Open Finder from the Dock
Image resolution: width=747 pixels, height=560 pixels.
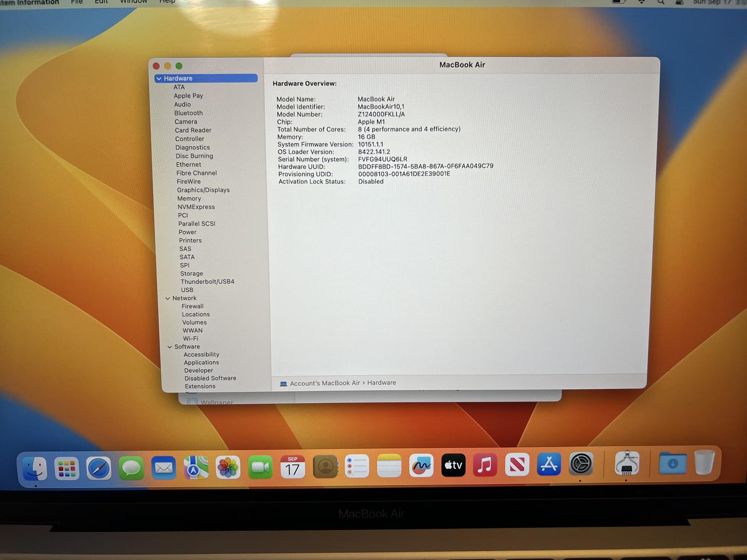pos(35,468)
